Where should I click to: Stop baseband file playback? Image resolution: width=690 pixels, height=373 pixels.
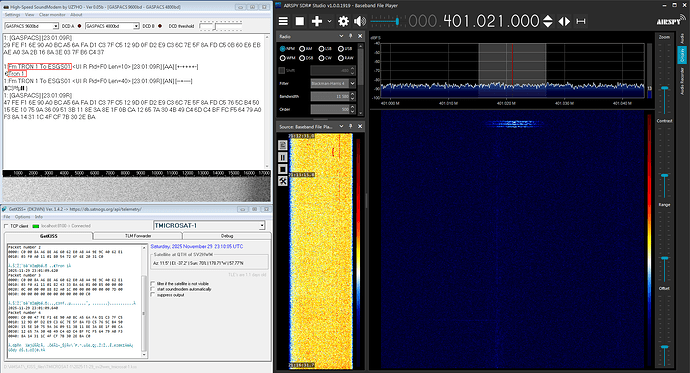click(x=283, y=169)
